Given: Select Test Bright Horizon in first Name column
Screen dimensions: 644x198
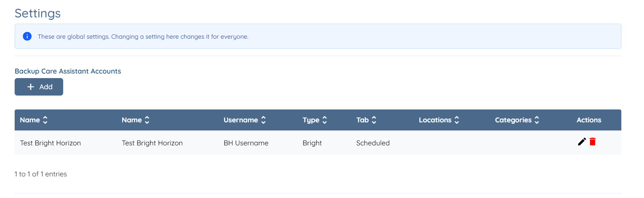Looking at the screenshot, I should pos(50,143).
